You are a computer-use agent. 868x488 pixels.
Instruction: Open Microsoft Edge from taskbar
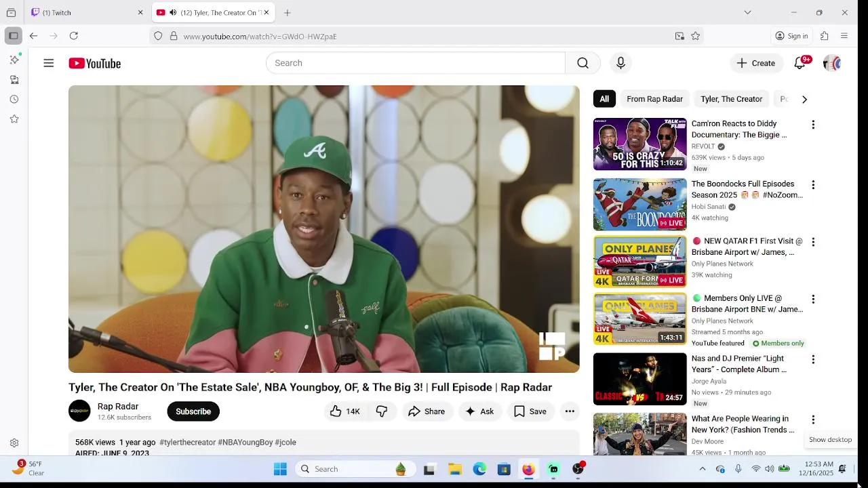479,469
